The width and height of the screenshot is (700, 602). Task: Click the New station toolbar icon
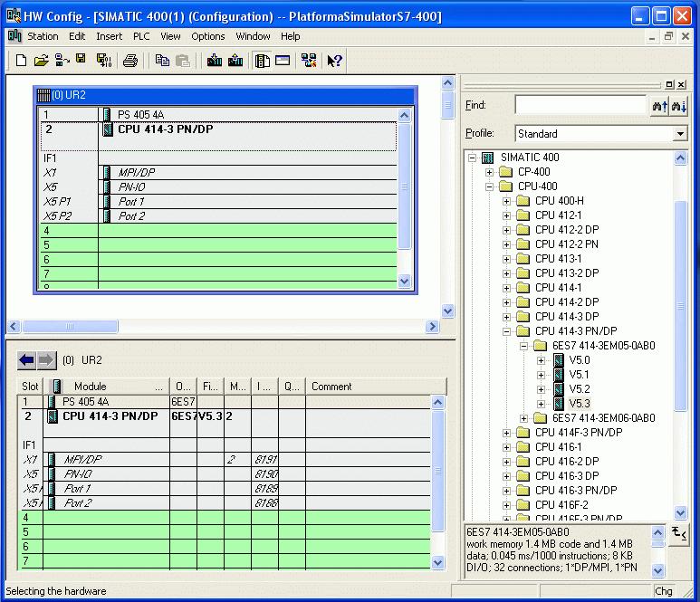[21, 61]
